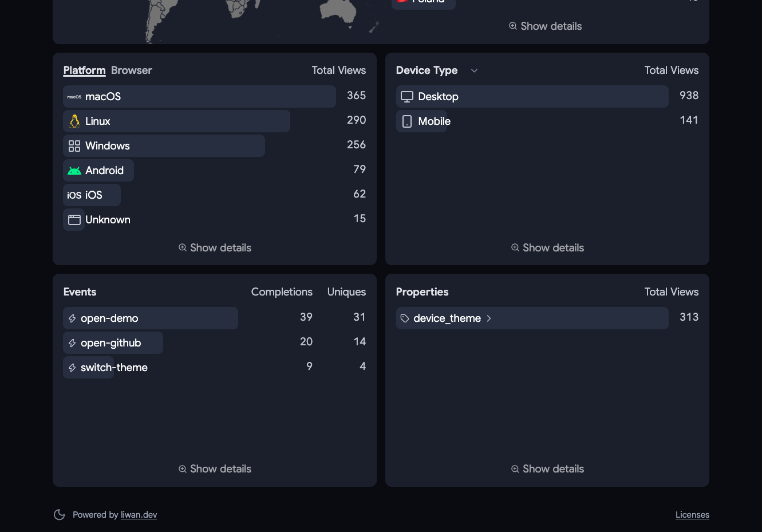762x532 pixels.
Task: Click the device_theme tag icon
Action: pyautogui.click(x=405, y=318)
